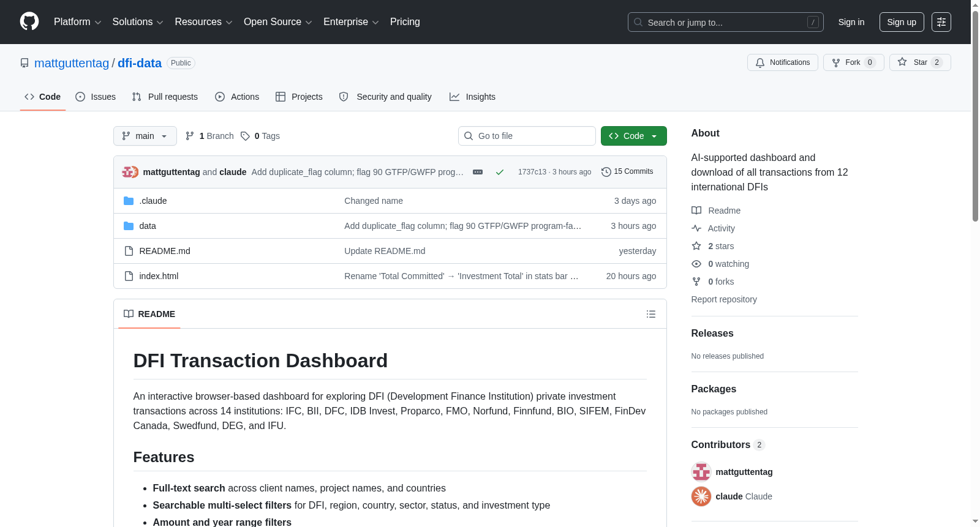Click the bell icon in Notifications
This screenshot has height=527, width=980.
coord(760,62)
